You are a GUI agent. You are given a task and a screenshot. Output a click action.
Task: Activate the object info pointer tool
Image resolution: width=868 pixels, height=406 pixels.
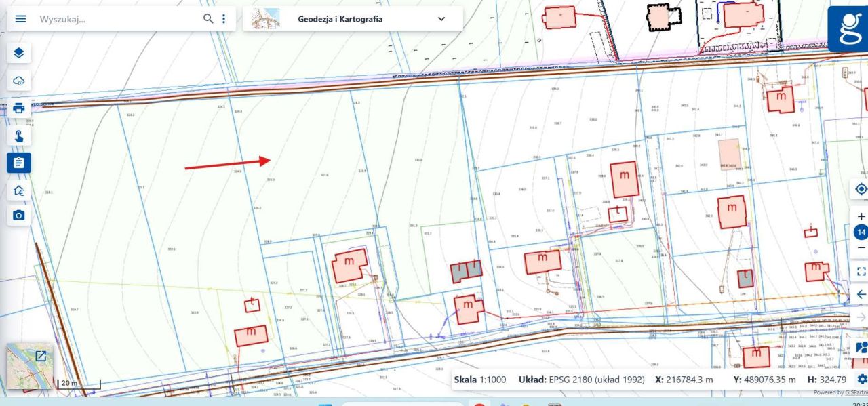[19, 136]
